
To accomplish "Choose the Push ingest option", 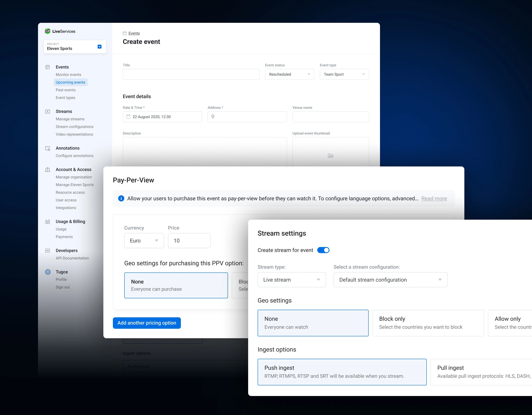I will pyautogui.click(x=342, y=372).
